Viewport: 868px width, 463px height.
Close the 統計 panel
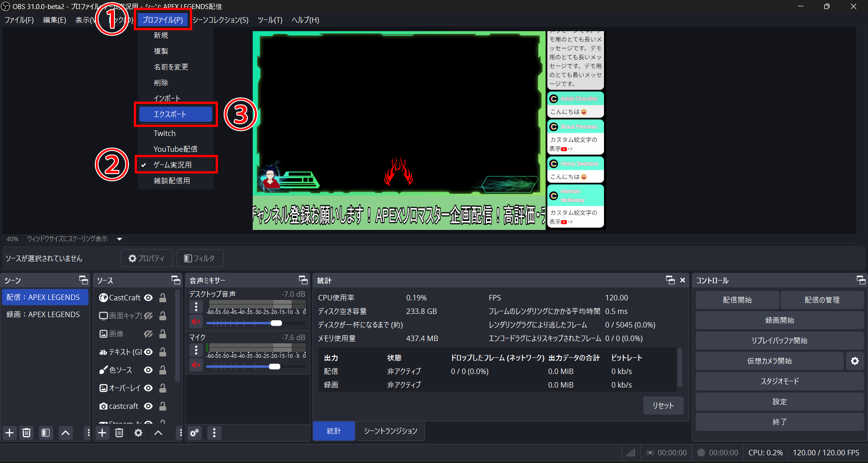(683, 280)
